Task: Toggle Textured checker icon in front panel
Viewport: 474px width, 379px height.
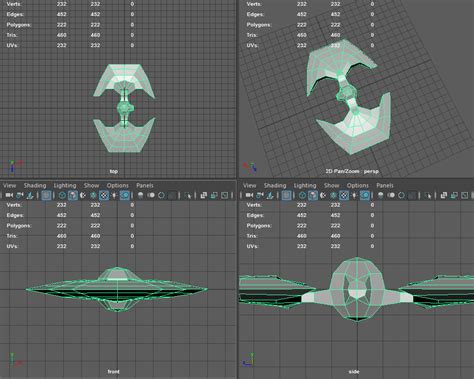Action: (104, 195)
